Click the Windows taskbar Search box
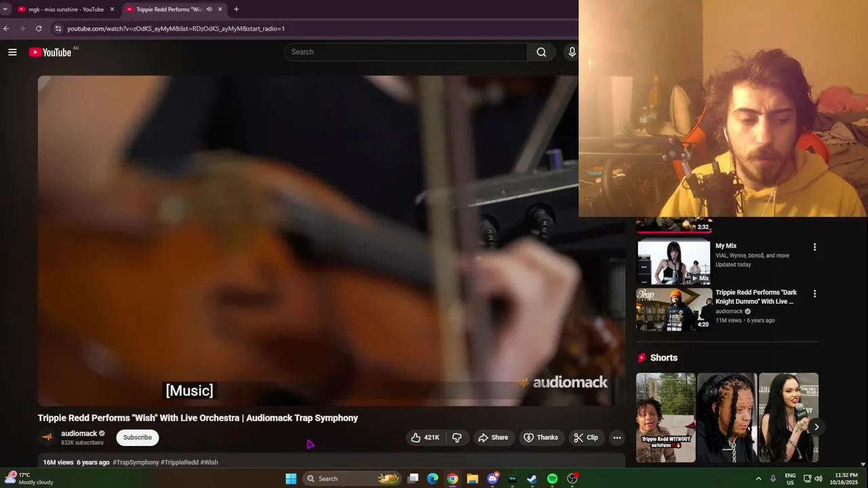This screenshot has width=868, height=488. click(x=353, y=479)
